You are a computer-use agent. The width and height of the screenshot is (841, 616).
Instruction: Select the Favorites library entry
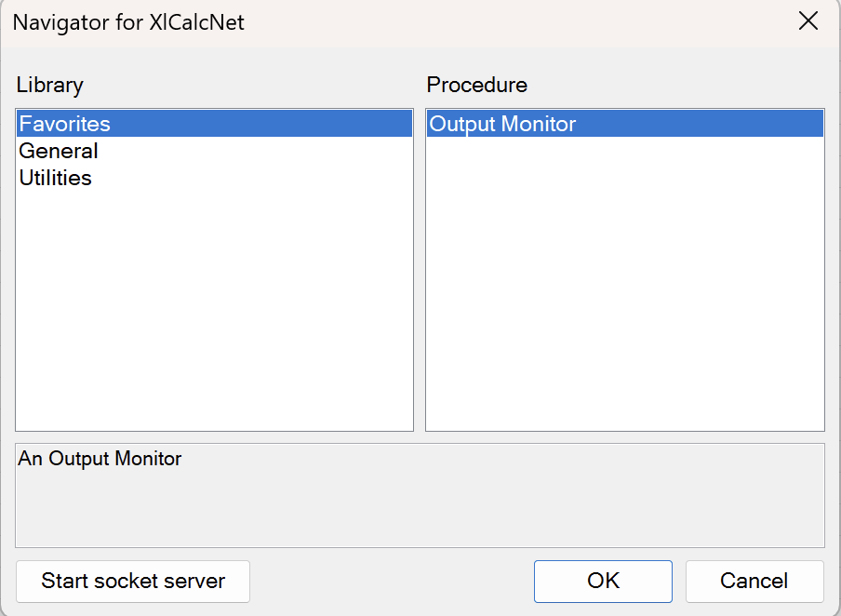tap(215, 124)
